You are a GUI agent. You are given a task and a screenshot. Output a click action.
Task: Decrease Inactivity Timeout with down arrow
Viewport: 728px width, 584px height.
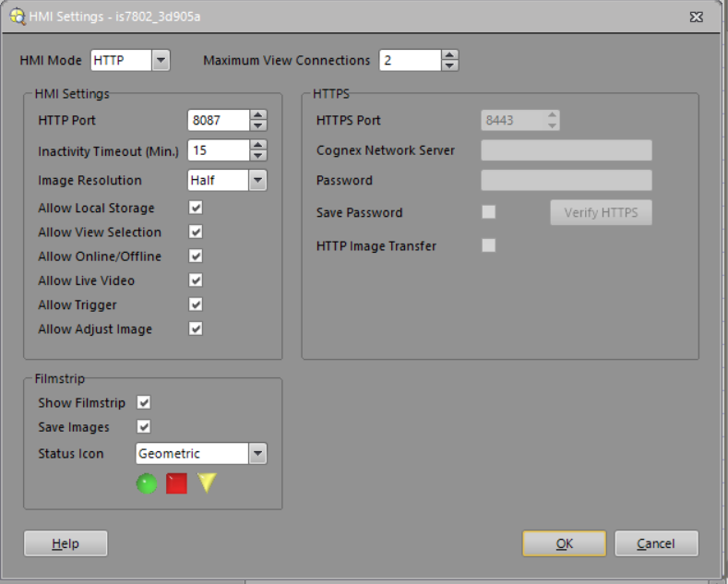point(258,155)
